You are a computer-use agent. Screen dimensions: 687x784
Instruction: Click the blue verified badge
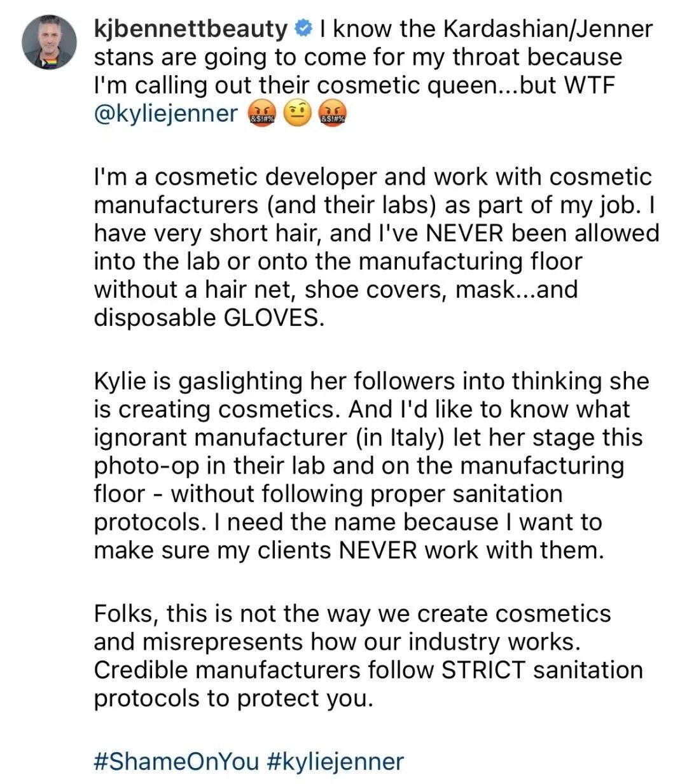[x=304, y=28]
